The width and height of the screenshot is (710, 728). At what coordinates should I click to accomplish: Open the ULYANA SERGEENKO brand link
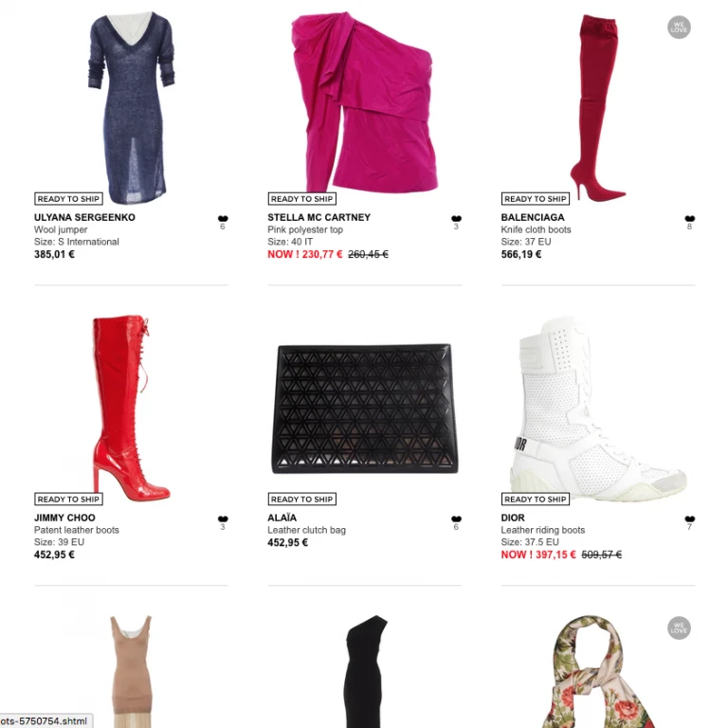pos(84,217)
